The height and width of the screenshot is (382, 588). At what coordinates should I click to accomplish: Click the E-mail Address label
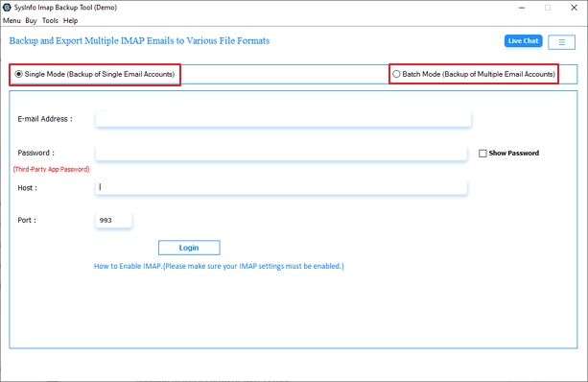tap(45, 119)
